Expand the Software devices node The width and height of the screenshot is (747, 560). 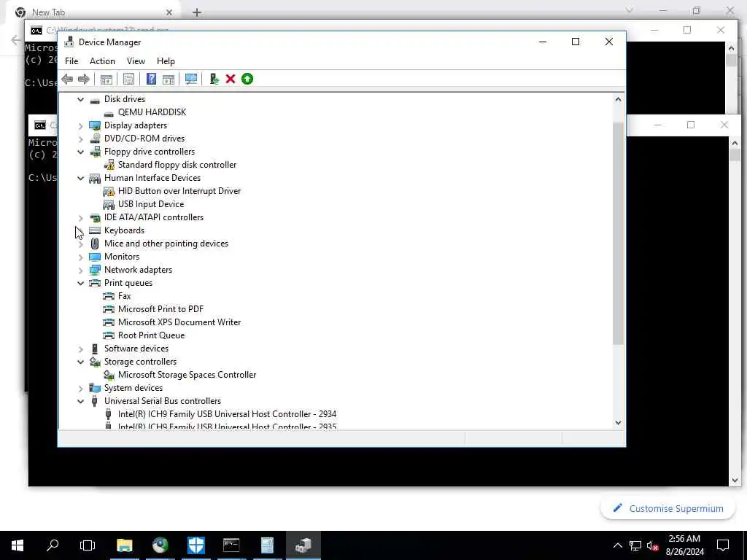click(x=80, y=349)
